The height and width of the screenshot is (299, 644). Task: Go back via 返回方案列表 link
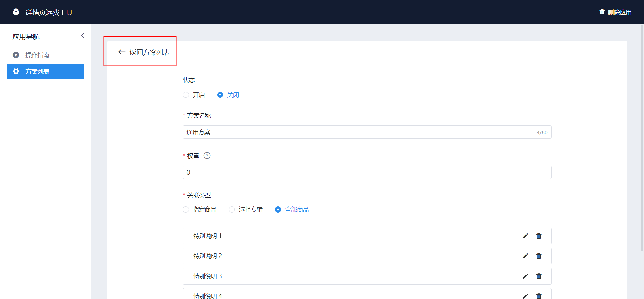point(150,52)
